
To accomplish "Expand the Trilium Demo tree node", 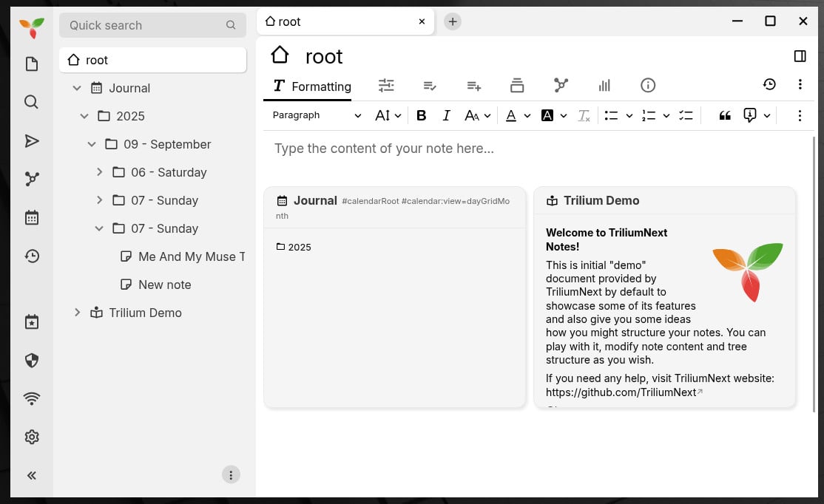I will click(77, 313).
